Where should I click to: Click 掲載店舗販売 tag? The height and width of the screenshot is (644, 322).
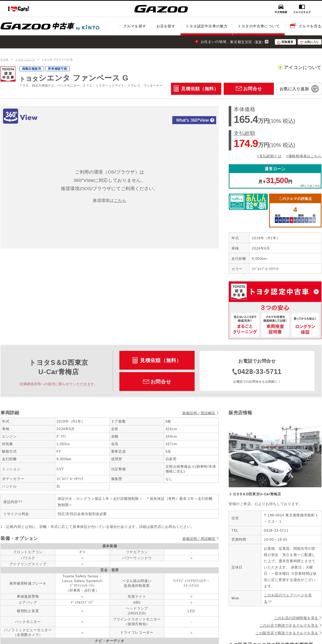click(x=32, y=69)
